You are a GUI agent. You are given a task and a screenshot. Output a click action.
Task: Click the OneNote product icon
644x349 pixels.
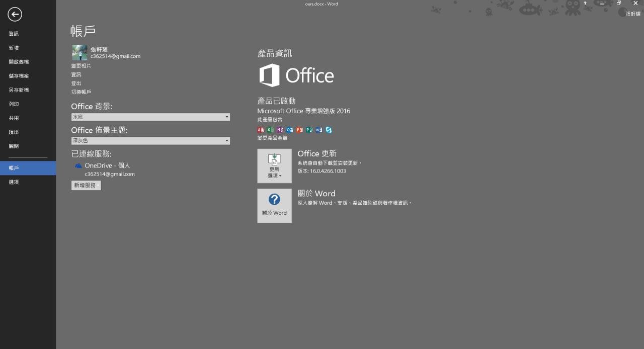(280, 130)
